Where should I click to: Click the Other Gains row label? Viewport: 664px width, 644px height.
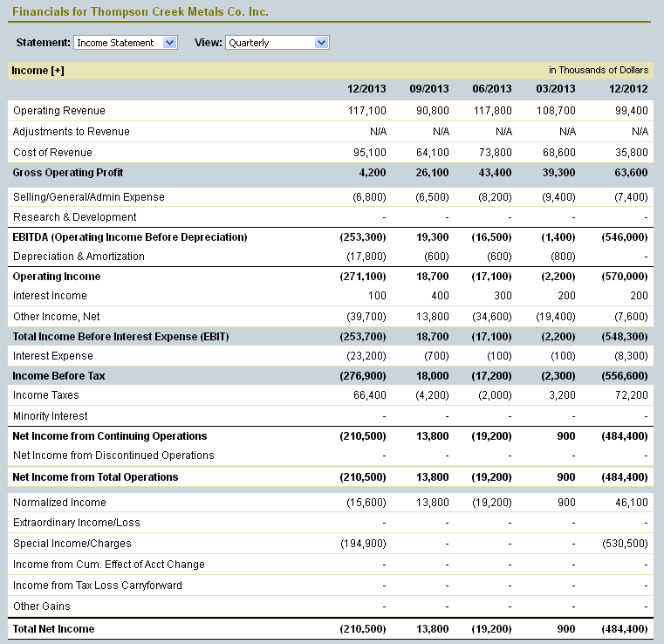coord(42,606)
